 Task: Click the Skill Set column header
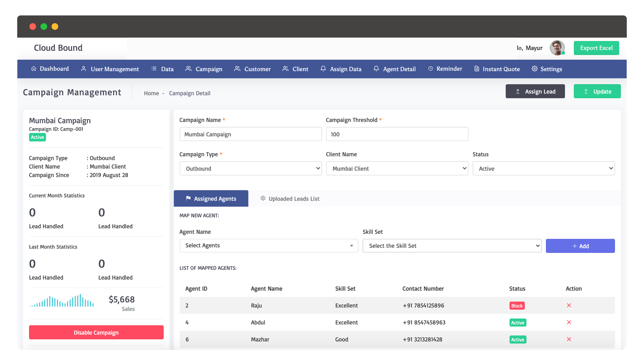[345, 288]
